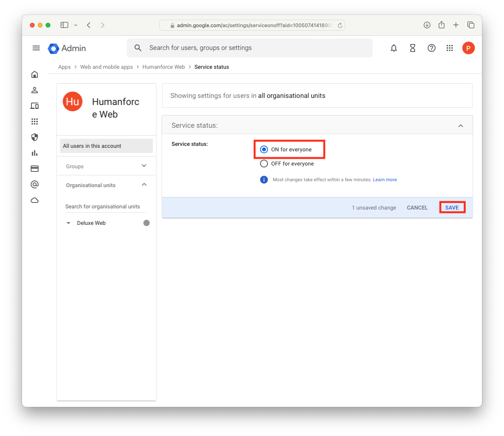The image size is (504, 436).
Task: Reload the page in address bar
Action: 340,25
